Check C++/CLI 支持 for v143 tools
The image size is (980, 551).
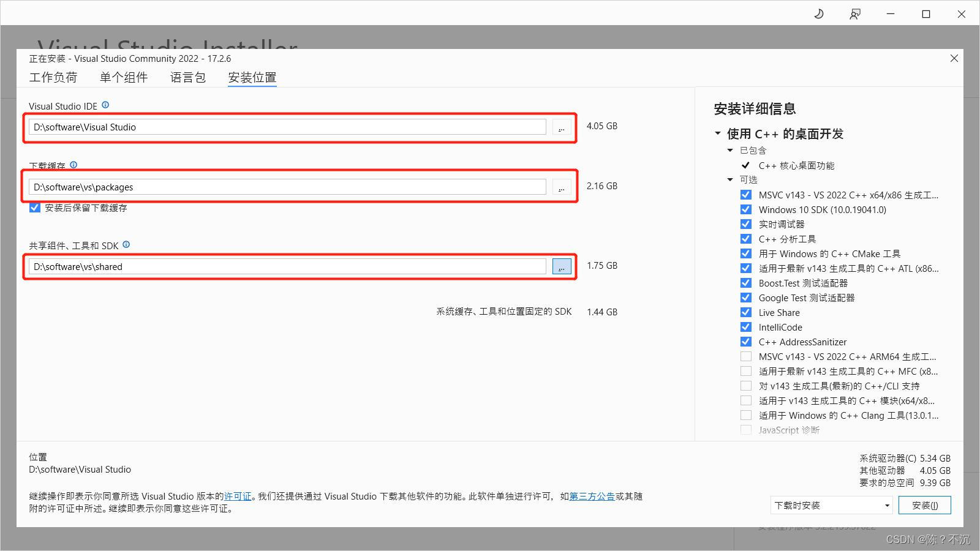click(x=745, y=386)
